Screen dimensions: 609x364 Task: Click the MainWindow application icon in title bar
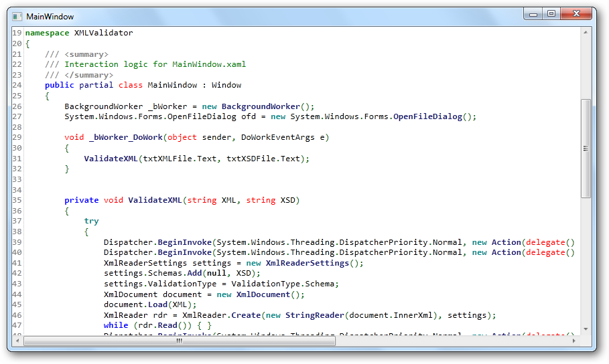click(x=17, y=17)
